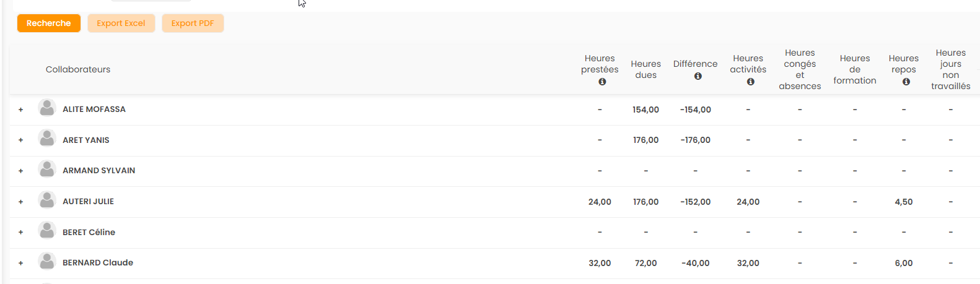980x284 pixels.
Task: Click the Export Excel button
Action: pyautogui.click(x=121, y=24)
